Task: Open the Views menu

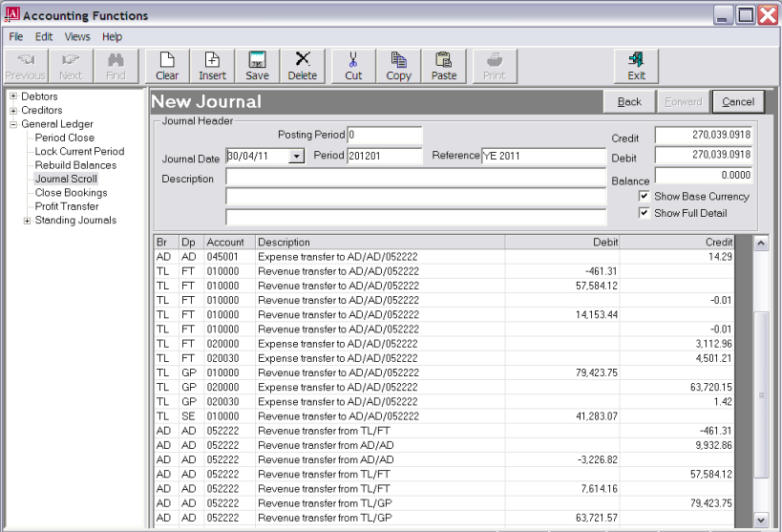Action: coord(77,37)
